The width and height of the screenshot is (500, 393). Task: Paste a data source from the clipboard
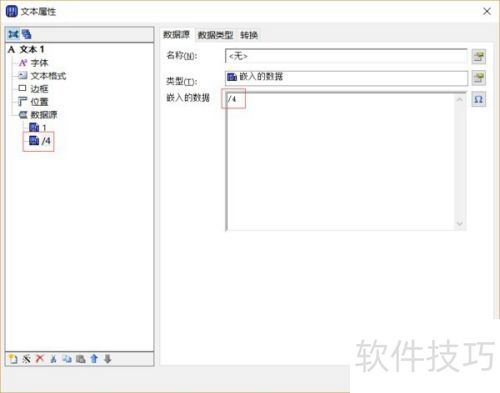point(80,359)
